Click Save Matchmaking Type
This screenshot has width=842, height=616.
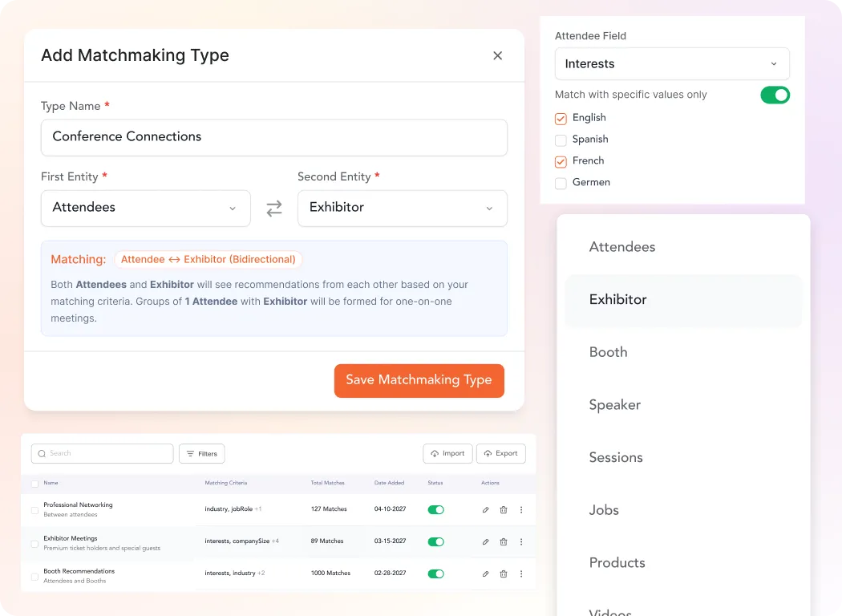(419, 381)
